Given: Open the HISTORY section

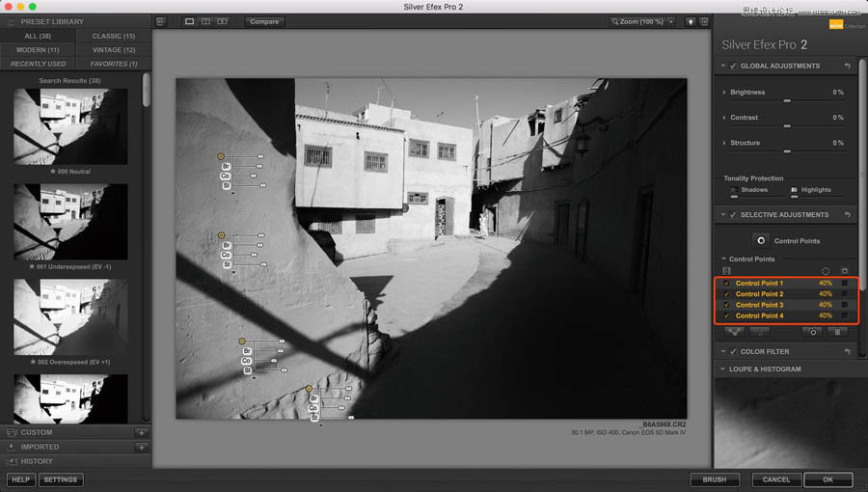Looking at the screenshot, I should pos(37,461).
